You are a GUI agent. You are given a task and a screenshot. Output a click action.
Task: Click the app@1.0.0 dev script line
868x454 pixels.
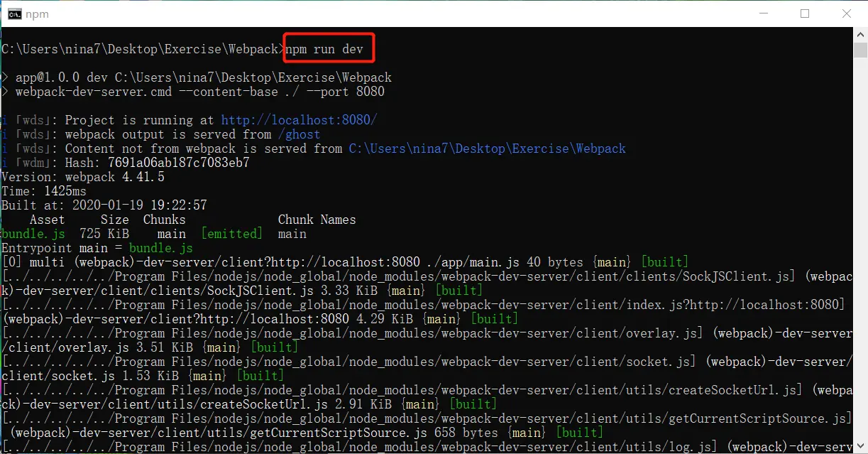pyautogui.click(x=197, y=77)
